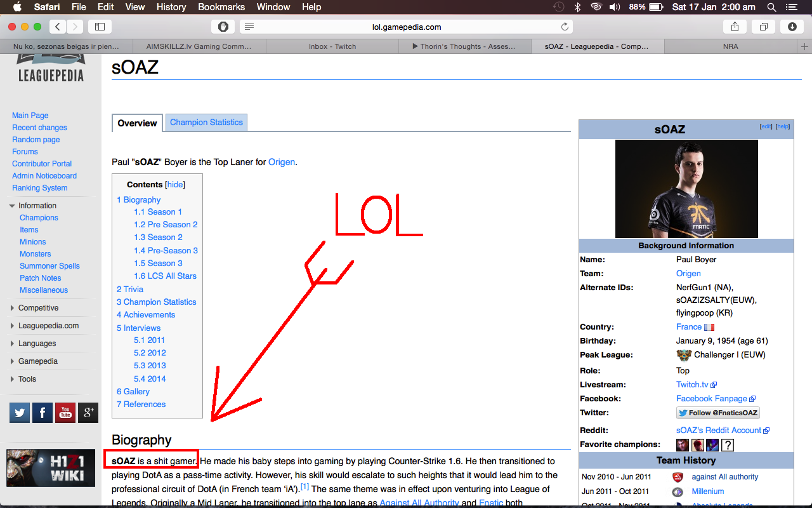This screenshot has height=508, width=812.
Task: Show the Safari sidebar
Action: click(x=100, y=27)
